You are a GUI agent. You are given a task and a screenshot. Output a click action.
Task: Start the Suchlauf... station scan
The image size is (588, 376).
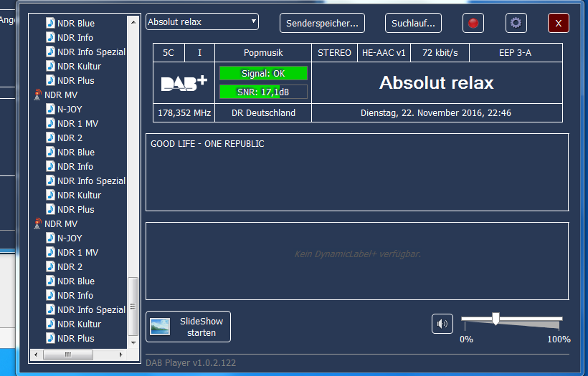click(413, 23)
